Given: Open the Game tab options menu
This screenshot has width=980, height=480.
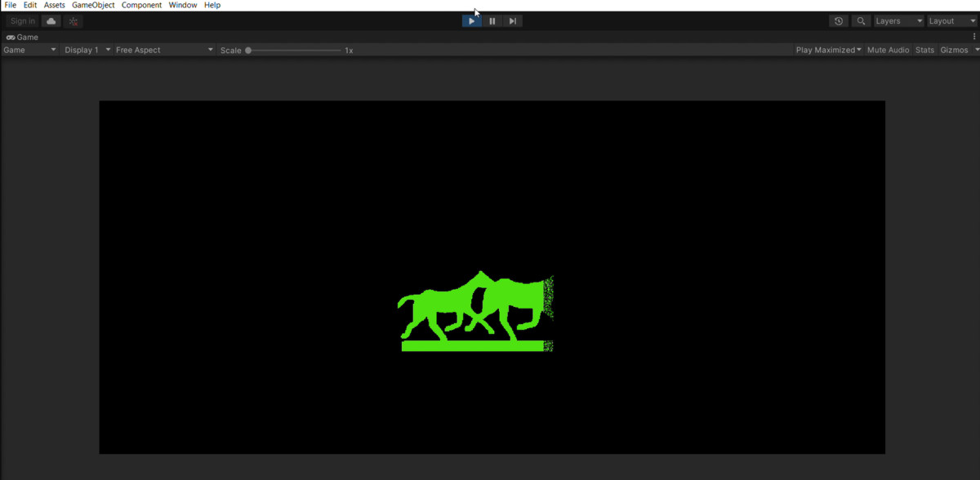Looking at the screenshot, I should tap(974, 37).
